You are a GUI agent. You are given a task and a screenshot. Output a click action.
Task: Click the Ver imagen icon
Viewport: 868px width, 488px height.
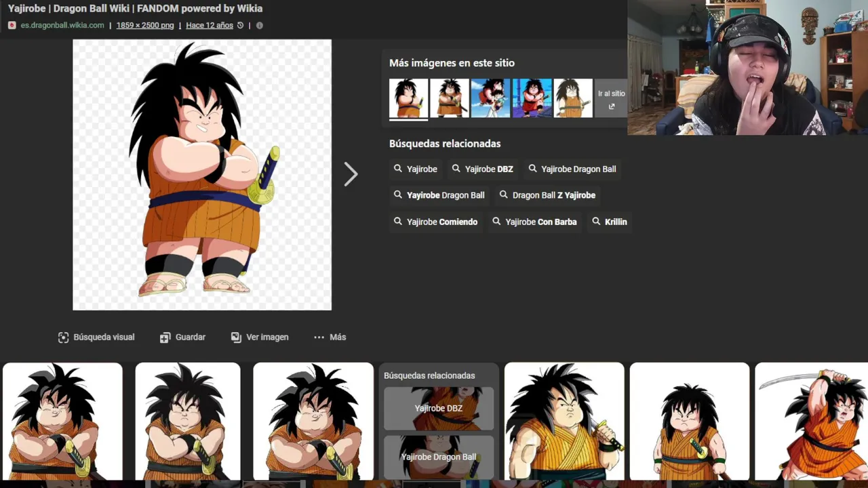pos(236,337)
